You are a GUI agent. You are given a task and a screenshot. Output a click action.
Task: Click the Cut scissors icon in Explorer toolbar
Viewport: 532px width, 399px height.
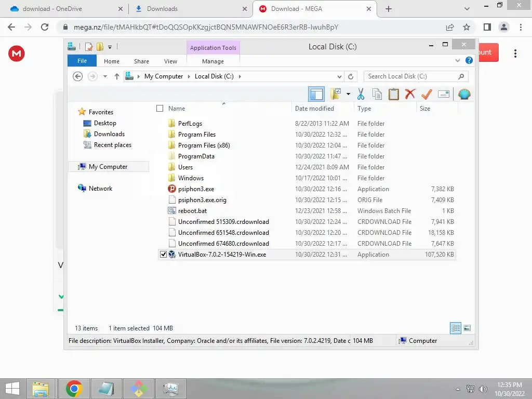pyautogui.click(x=361, y=94)
